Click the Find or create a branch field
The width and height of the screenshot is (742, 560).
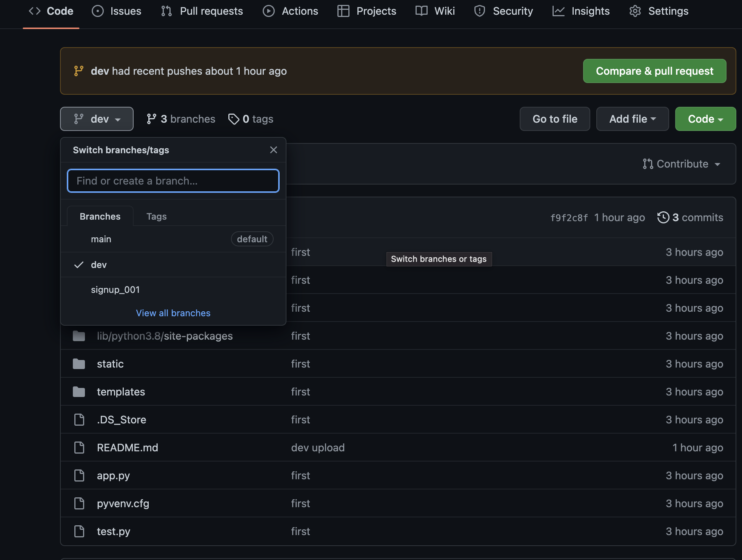click(x=173, y=181)
